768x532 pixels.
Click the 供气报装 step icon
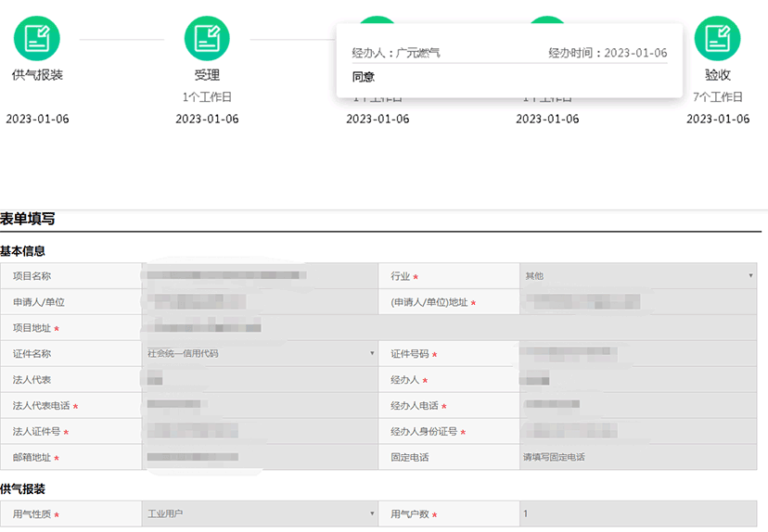pyautogui.click(x=37, y=39)
